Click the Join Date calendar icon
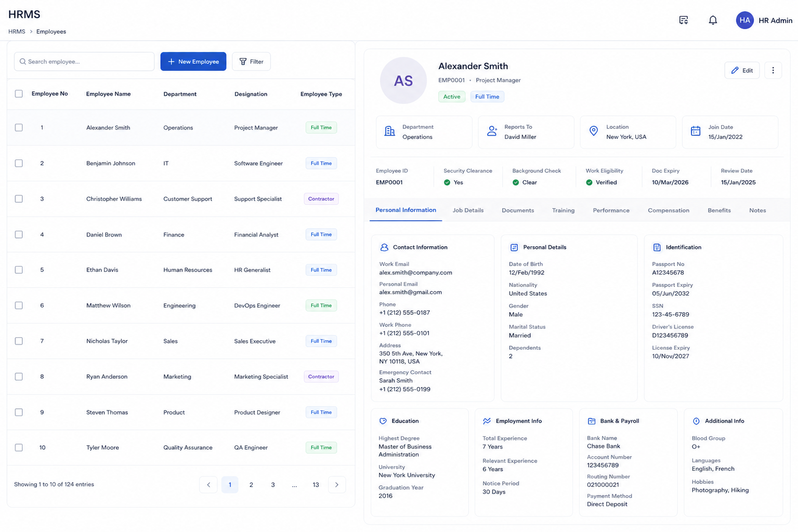The height and width of the screenshot is (532, 798). pos(696,131)
